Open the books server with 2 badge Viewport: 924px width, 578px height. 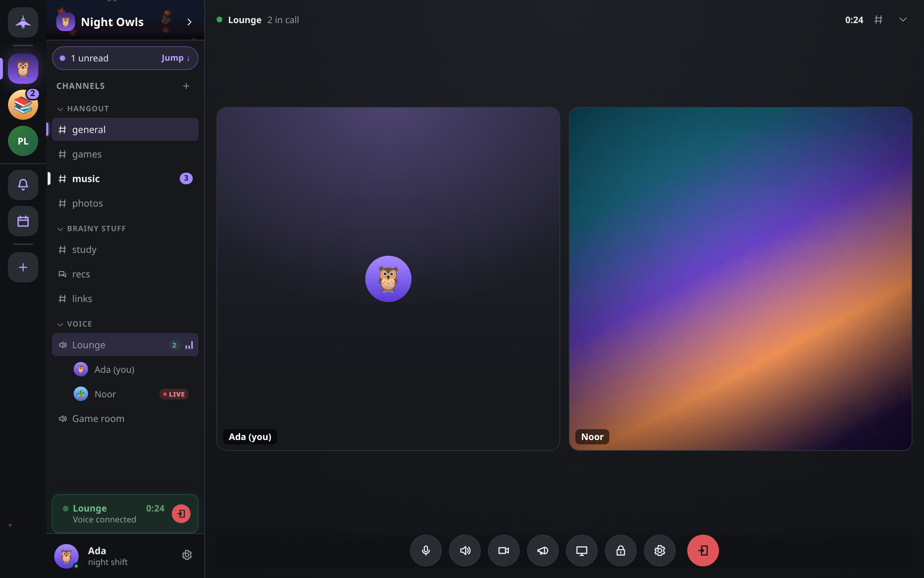click(23, 105)
